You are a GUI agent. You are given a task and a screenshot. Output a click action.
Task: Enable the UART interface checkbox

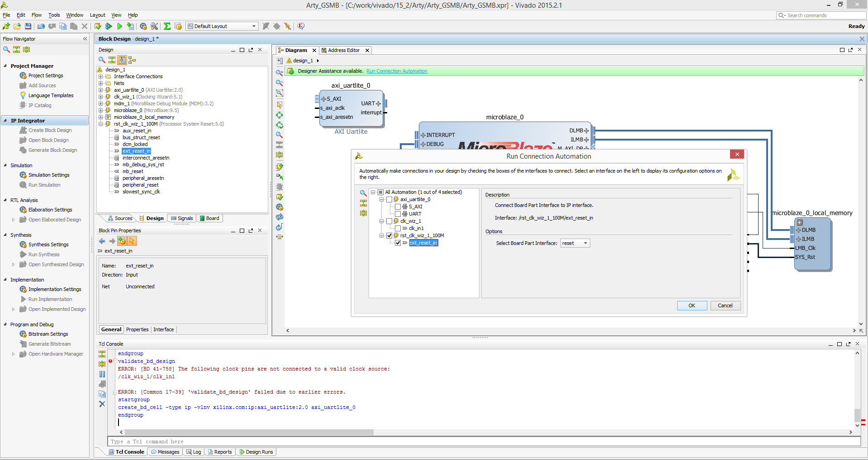(x=398, y=214)
